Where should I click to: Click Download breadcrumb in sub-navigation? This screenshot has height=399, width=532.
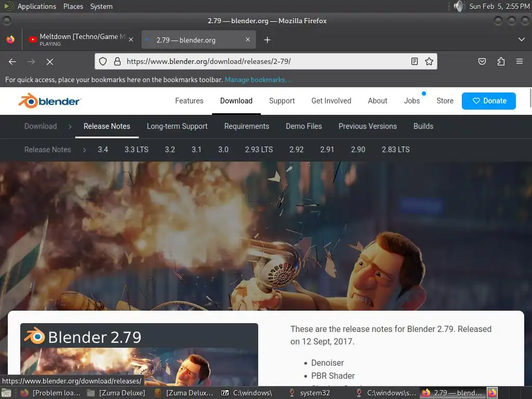tap(41, 126)
